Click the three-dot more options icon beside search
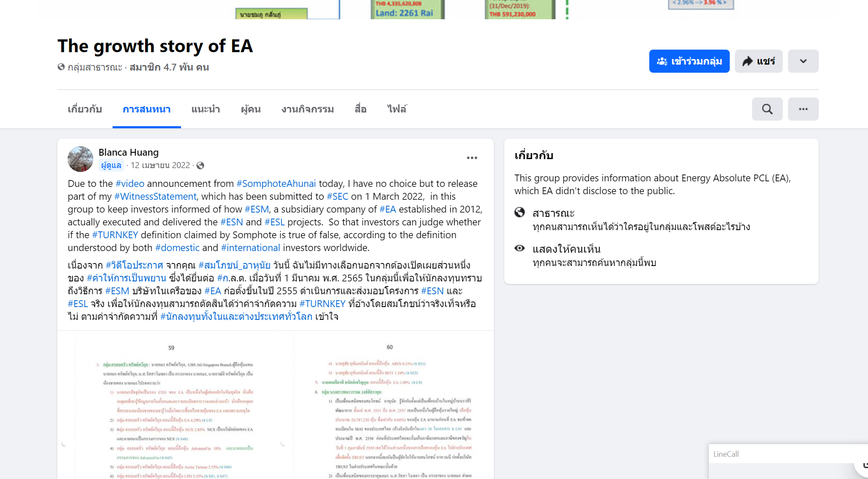868x479 pixels. pyautogui.click(x=803, y=109)
